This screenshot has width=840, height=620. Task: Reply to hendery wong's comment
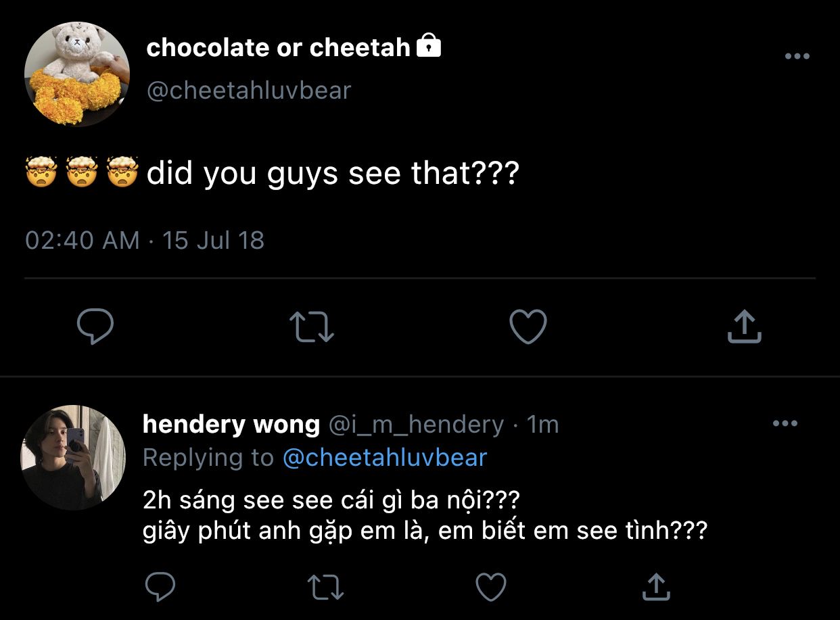pyautogui.click(x=160, y=587)
